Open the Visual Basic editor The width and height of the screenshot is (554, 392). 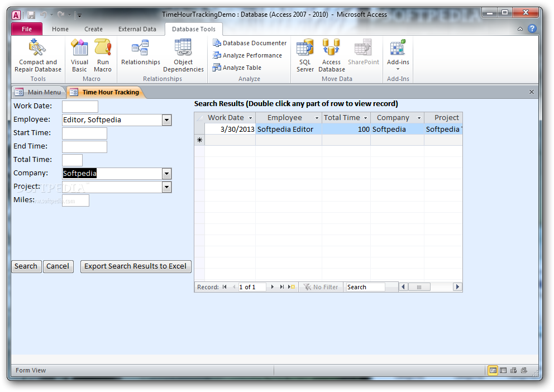click(x=79, y=55)
